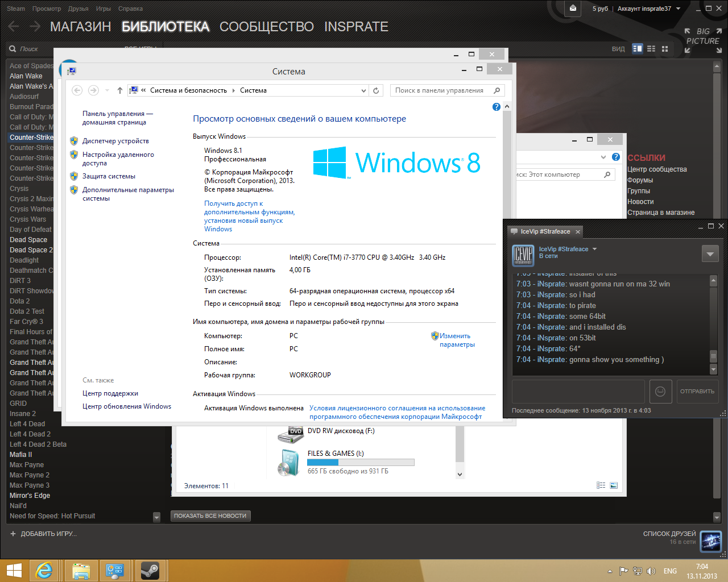Open Windows Start button

pos(14,571)
